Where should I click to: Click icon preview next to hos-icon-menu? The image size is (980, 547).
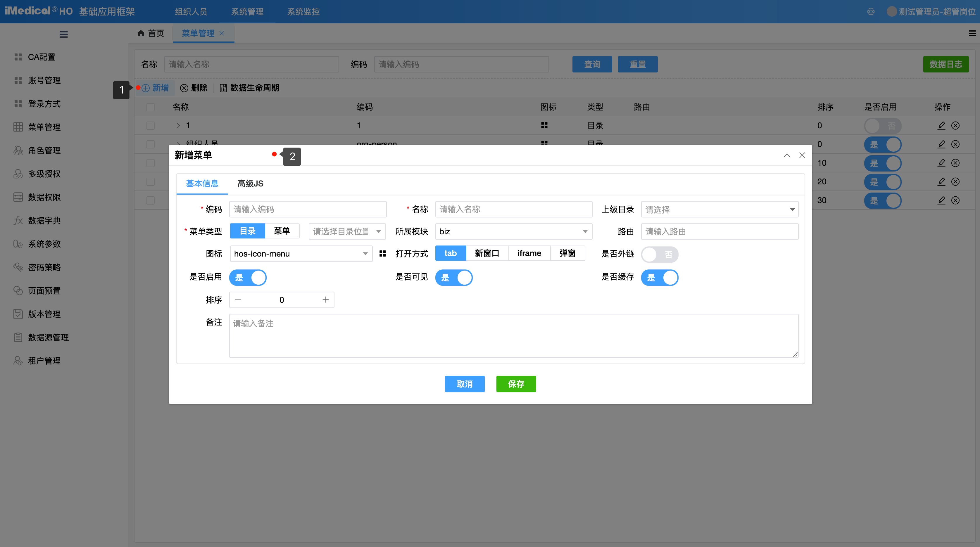(382, 254)
